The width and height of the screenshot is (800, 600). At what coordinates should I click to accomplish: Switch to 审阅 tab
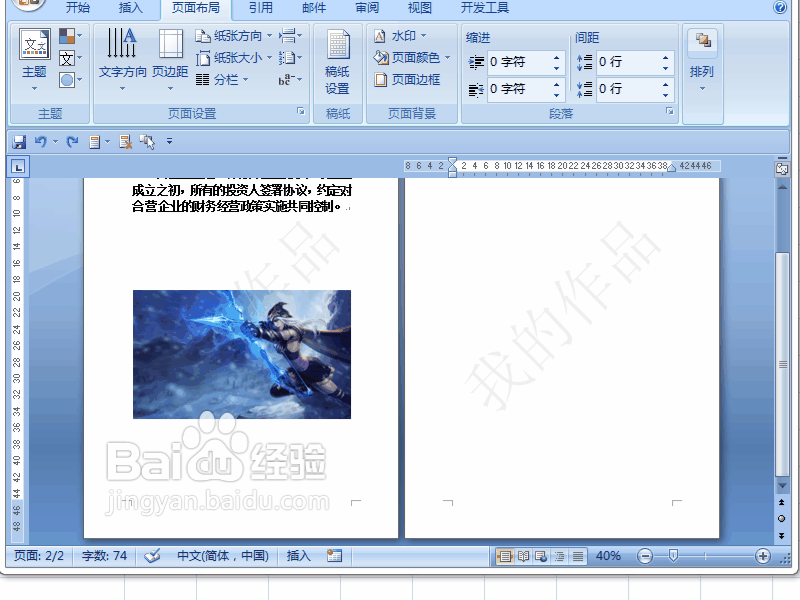click(367, 8)
